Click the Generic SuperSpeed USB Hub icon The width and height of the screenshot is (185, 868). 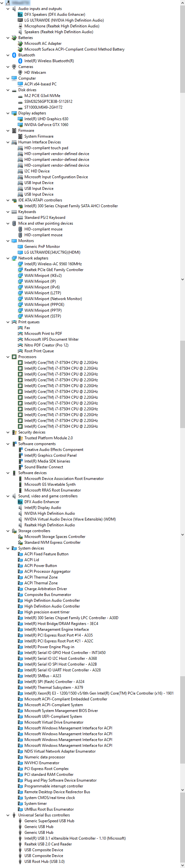(x=20, y=821)
